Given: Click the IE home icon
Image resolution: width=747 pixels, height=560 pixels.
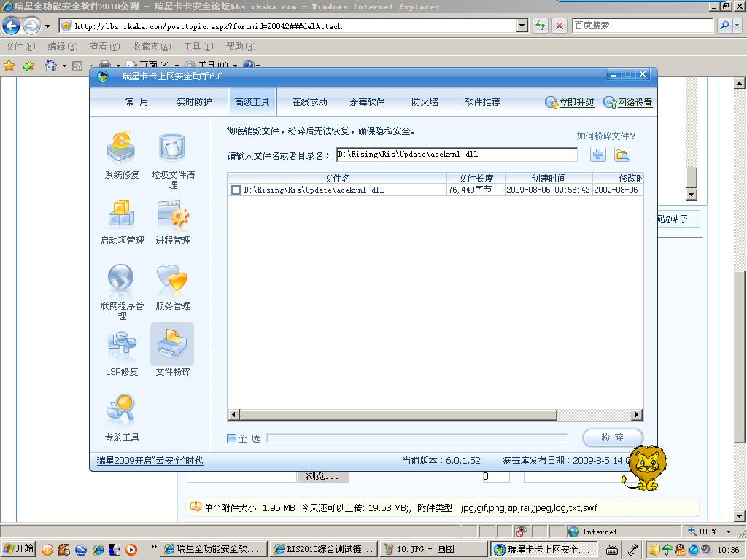Looking at the screenshot, I should pos(50,65).
